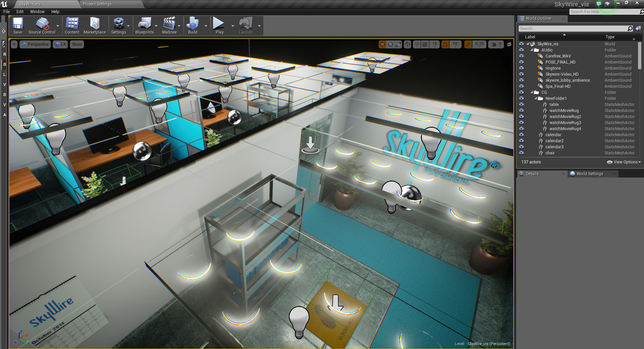Select the translate gizmo mode
Viewport: 644px width, 349px height.
pyautogui.click(x=382, y=44)
